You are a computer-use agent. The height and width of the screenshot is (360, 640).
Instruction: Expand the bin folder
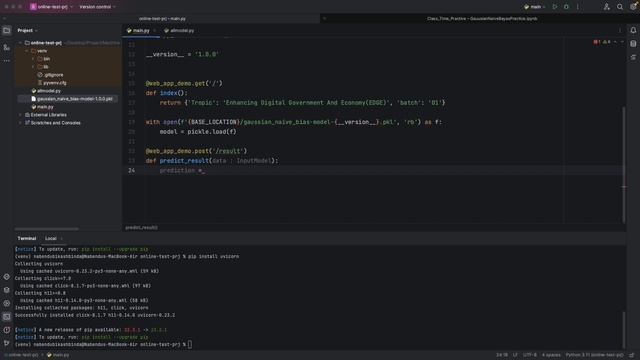coord(33,59)
